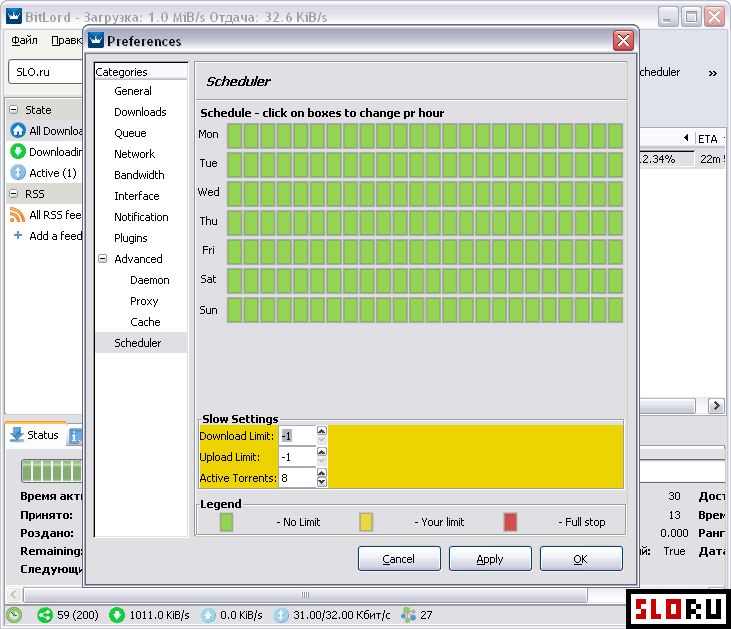
Task: Select the Plugins category
Action: pos(131,238)
